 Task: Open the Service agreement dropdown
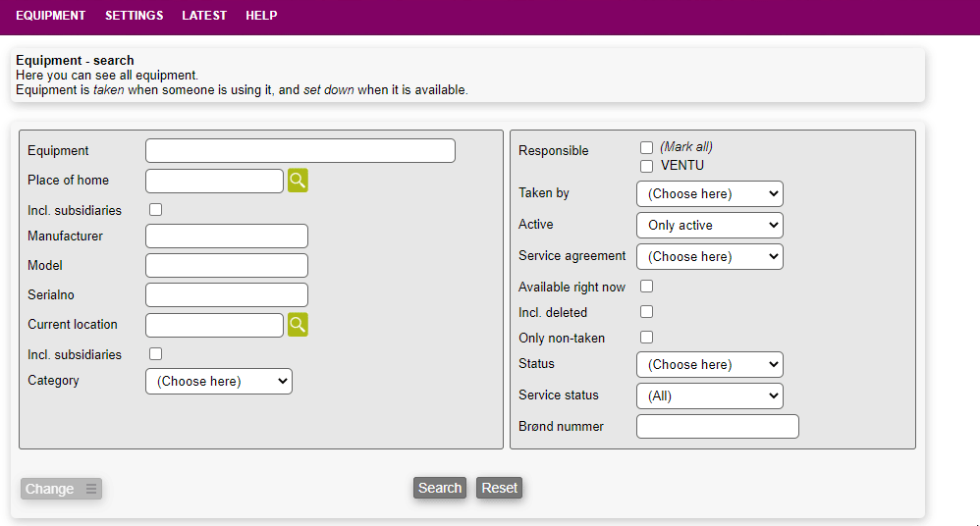click(x=709, y=256)
